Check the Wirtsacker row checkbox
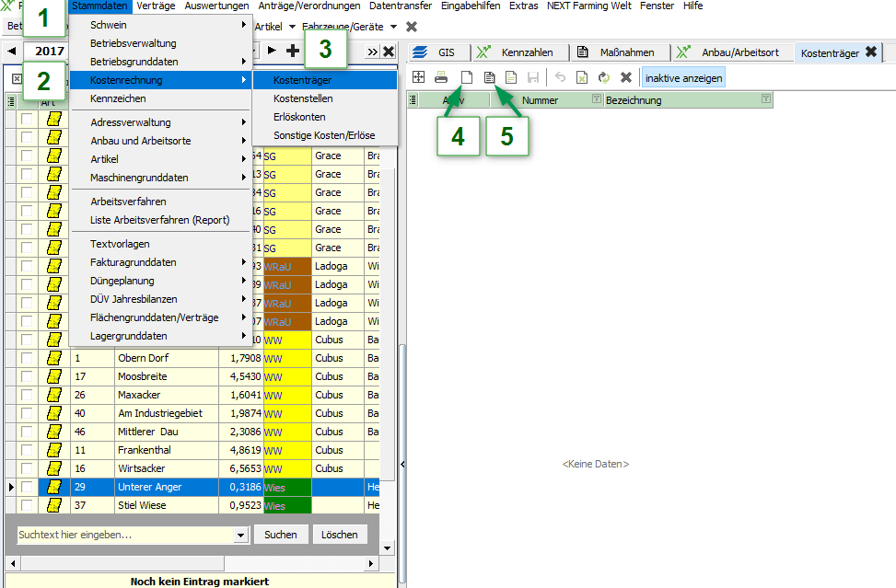Viewport: 896px width, 588px height. [28, 468]
